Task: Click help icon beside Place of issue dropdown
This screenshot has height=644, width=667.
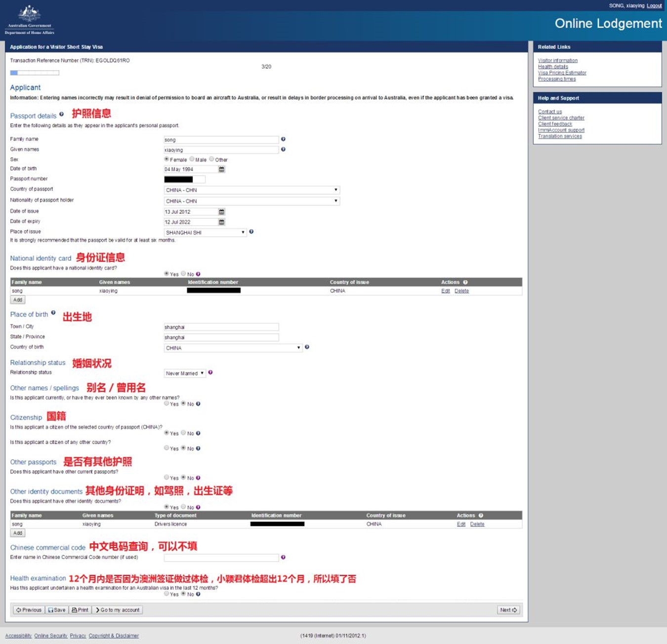Action: [x=251, y=232]
